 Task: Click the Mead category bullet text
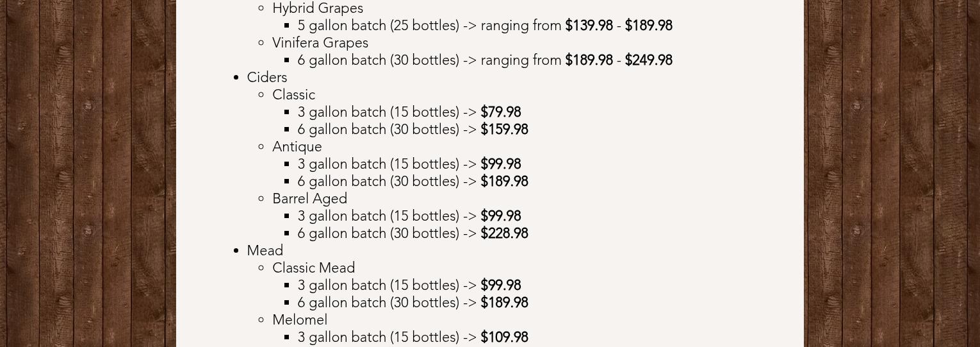click(265, 251)
